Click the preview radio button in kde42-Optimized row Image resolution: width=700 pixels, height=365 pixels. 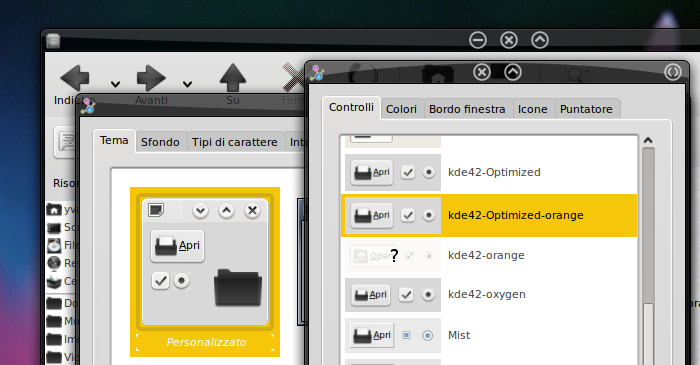click(x=429, y=172)
